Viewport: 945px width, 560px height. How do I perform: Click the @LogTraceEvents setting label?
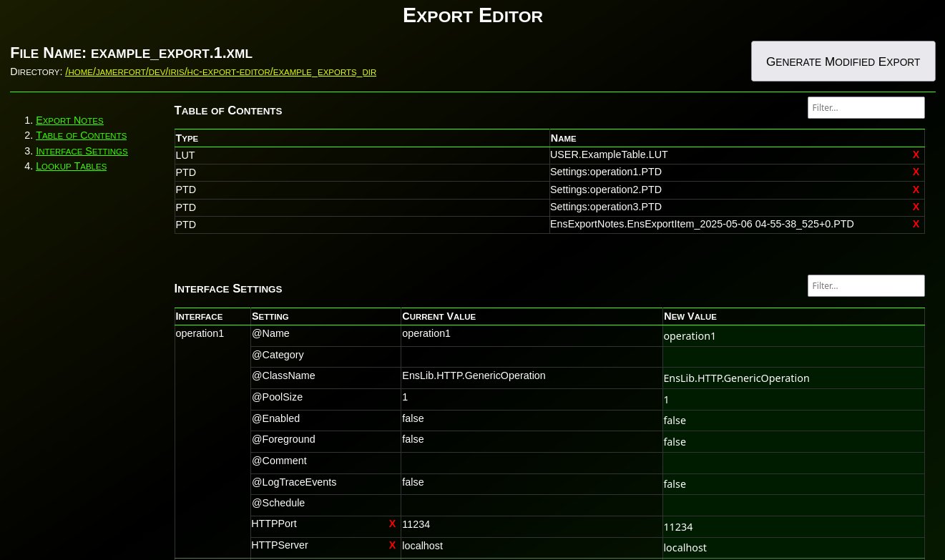click(x=294, y=482)
